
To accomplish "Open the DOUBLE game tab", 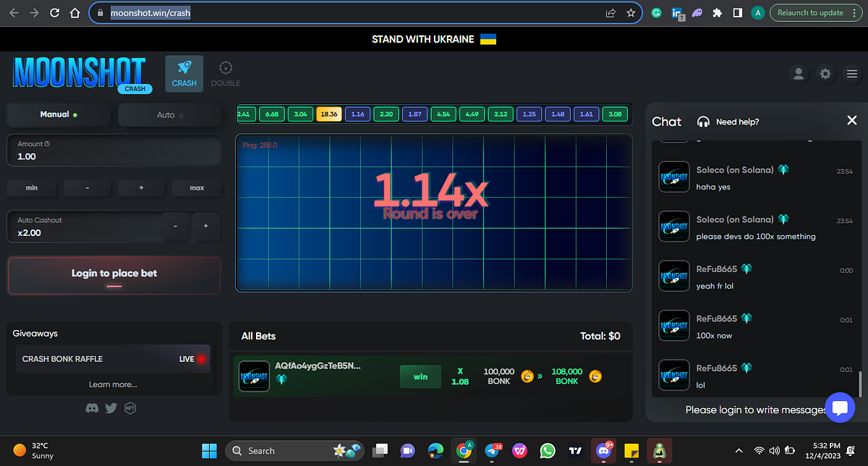I will 226,74.
